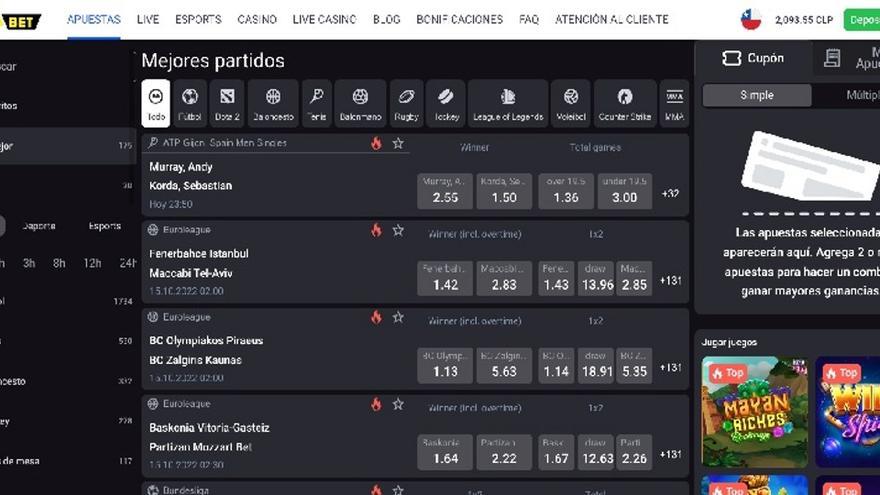Viewport: 880px width, 495px height.
Task: Bet on Fenerbahce winner at 1.42
Action: coord(445,278)
